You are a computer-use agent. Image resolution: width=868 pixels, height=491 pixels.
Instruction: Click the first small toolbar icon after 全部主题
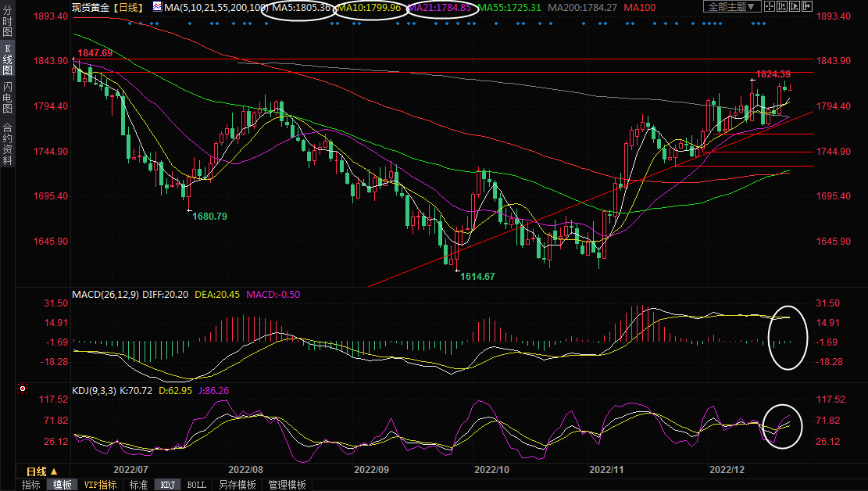pyautogui.click(x=771, y=7)
